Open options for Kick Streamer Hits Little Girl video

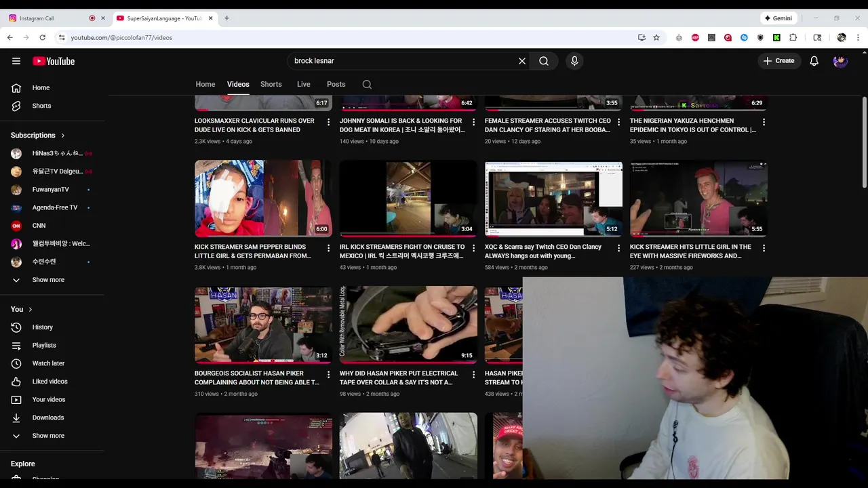pos(764,248)
